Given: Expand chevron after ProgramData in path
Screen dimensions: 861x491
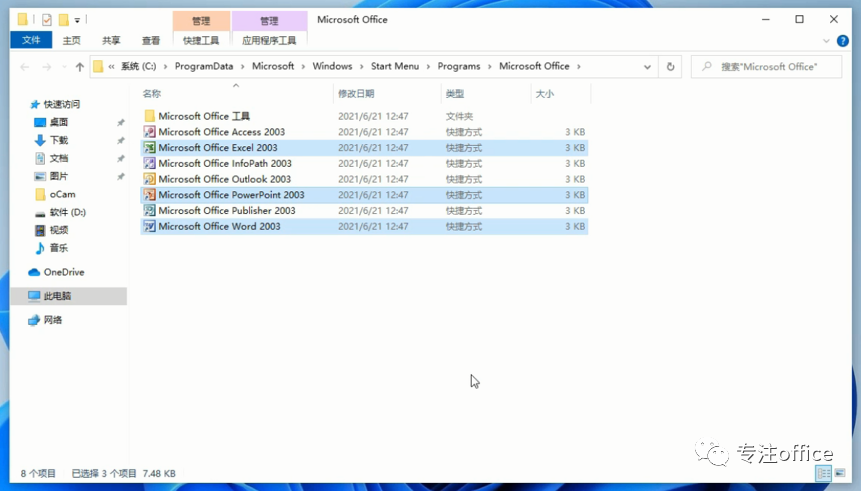Looking at the screenshot, I should coord(242,66).
